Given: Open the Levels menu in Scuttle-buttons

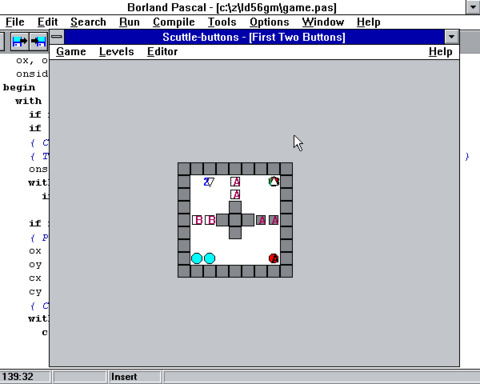Looking at the screenshot, I should pyautogui.click(x=116, y=52).
